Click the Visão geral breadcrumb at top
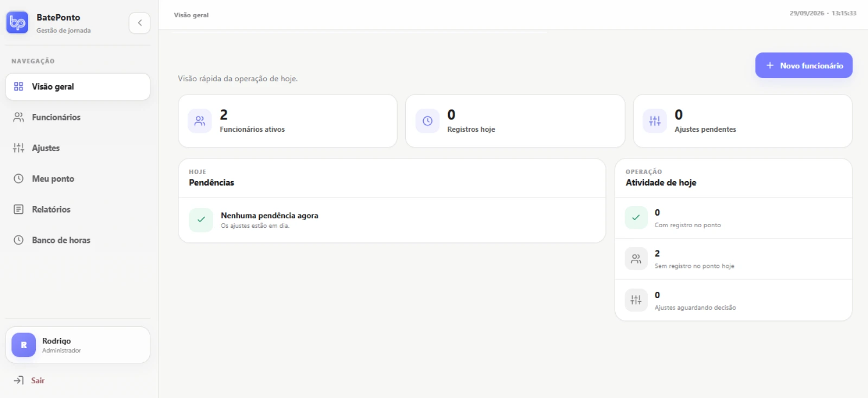868x398 pixels. 191,15
